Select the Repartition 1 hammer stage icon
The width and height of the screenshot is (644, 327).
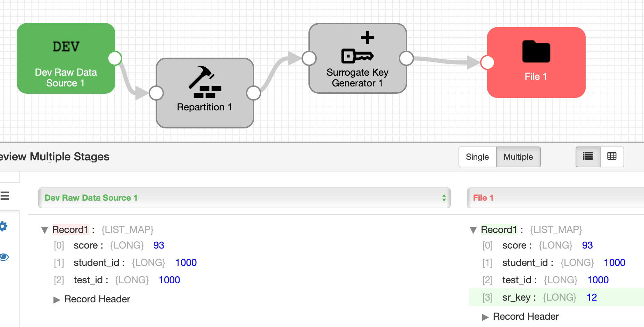click(x=205, y=82)
